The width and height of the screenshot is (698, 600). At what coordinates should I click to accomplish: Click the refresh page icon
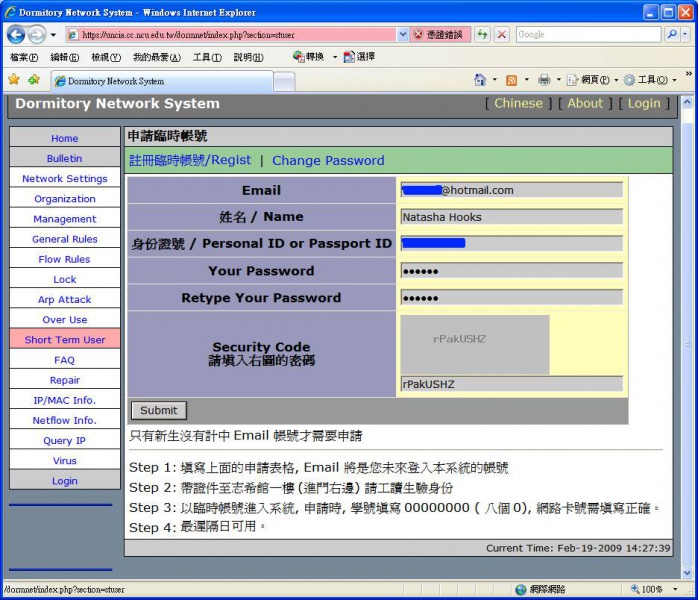483,34
